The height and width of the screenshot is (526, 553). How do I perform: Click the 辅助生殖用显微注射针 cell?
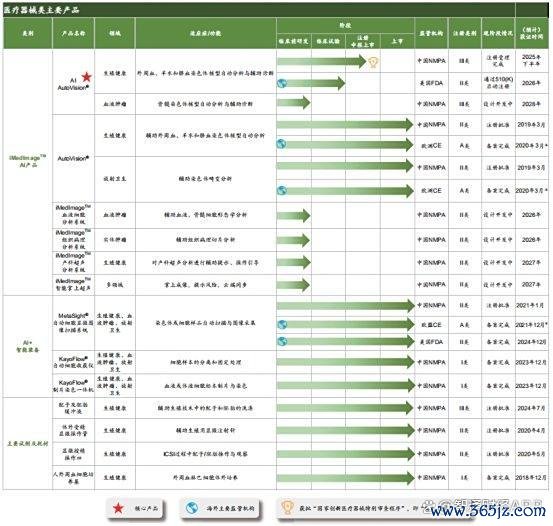(x=205, y=430)
